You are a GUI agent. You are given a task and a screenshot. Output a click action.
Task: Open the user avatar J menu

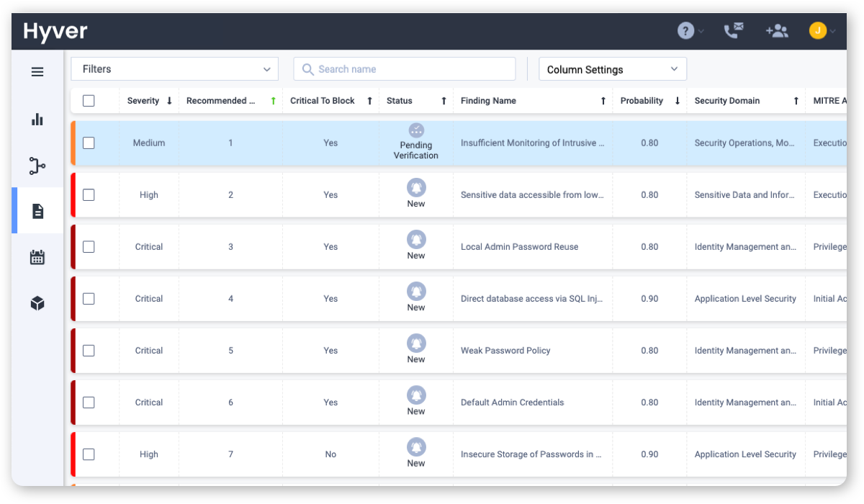tap(817, 31)
